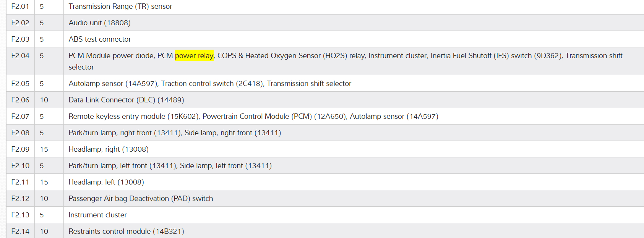Click the F2.13 Instrument cluster description

tap(97, 215)
